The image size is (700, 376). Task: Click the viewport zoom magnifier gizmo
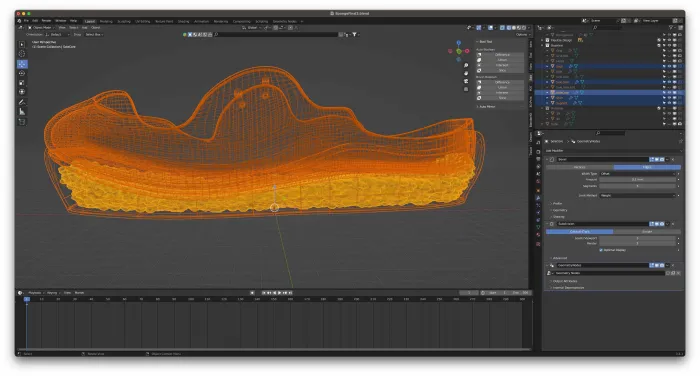(466, 66)
